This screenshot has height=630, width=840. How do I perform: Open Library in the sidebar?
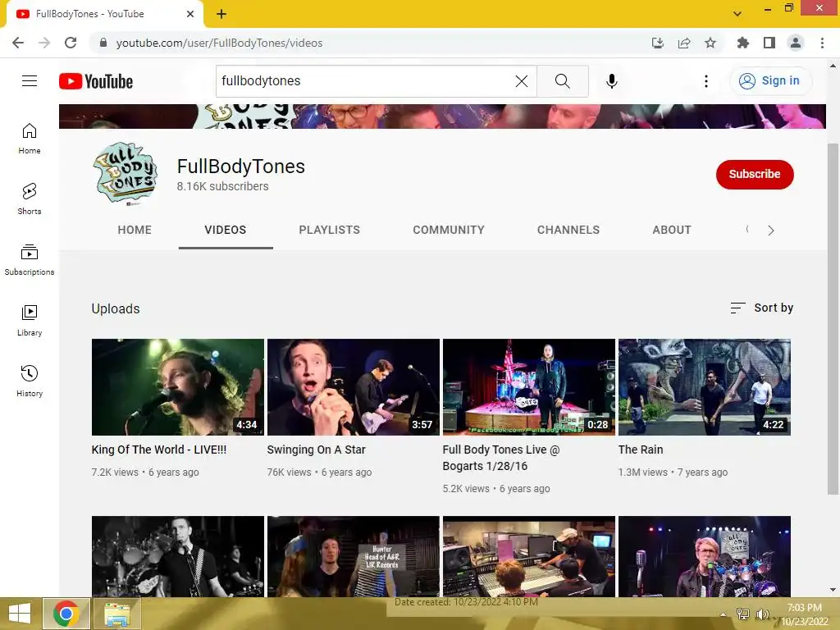(x=30, y=321)
